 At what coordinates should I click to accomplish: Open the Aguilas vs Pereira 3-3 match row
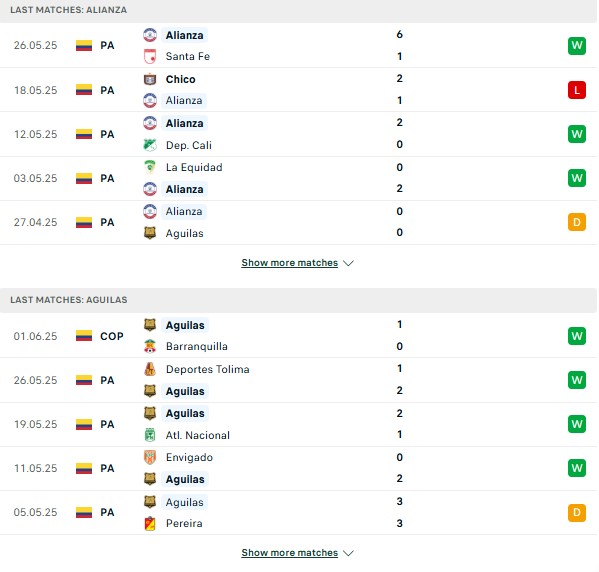pos(298,512)
